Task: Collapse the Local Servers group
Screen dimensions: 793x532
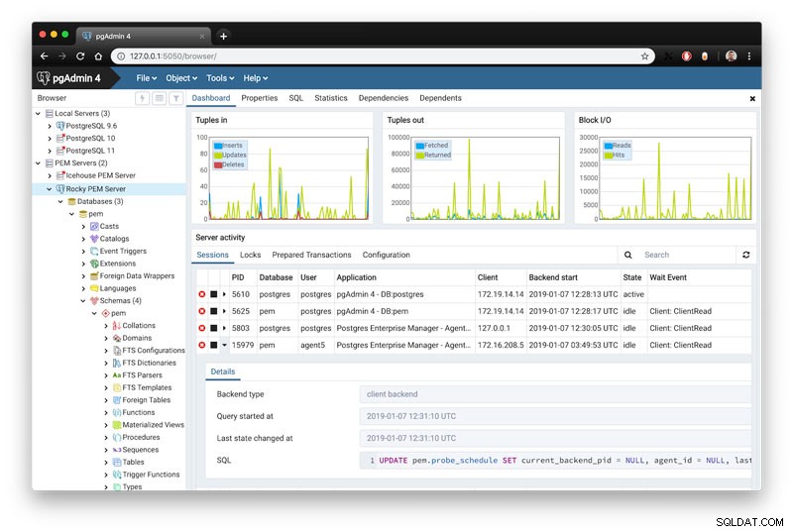Action: (38, 114)
